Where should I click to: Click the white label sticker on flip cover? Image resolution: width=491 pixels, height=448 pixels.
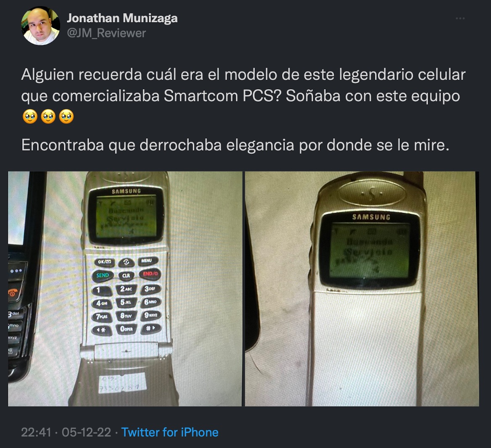pos(123,383)
